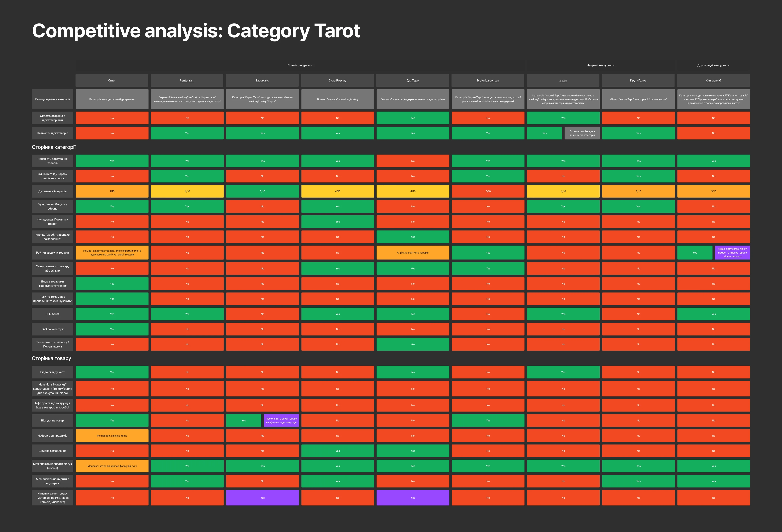Click the 'Інфо про те що інструкція йде' label
The height and width of the screenshot is (532, 782).
coord(53,405)
